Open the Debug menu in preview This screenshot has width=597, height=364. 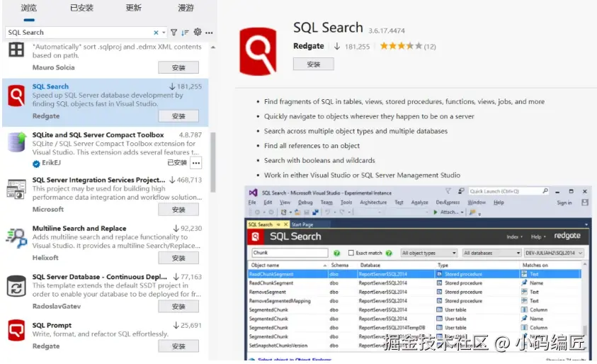point(305,203)
